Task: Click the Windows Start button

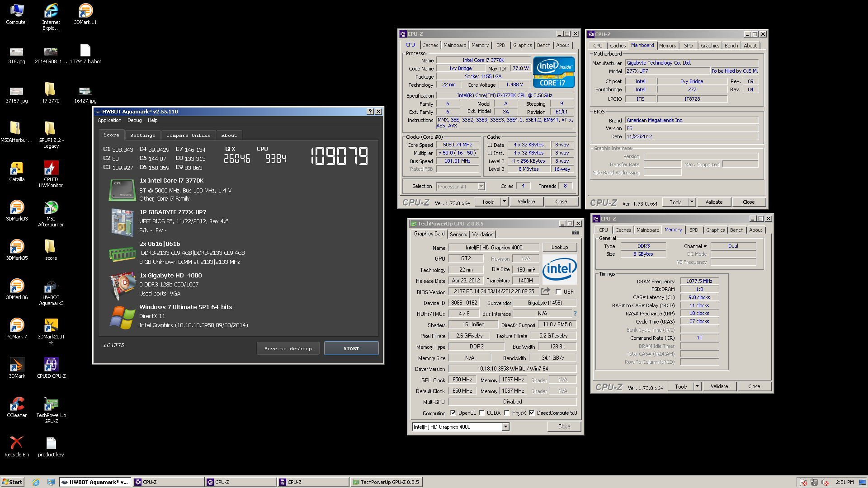Action: (12, 482)
